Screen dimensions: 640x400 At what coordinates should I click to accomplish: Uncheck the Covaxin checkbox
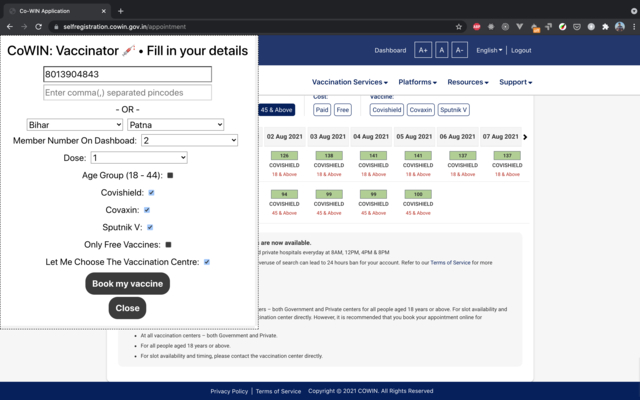[147, 210]
